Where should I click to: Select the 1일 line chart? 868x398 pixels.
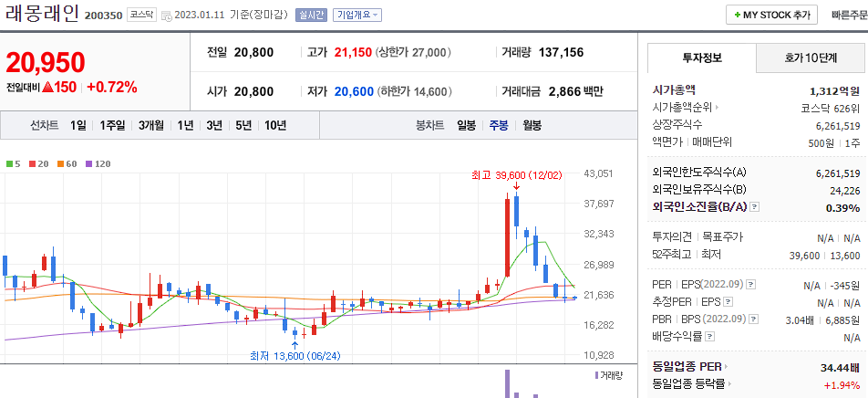pos(78,125)
